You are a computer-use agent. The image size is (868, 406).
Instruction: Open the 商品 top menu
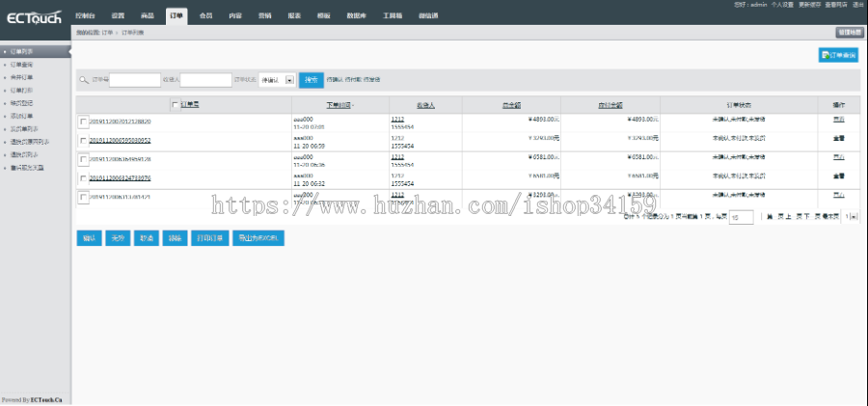coord(148,16)
